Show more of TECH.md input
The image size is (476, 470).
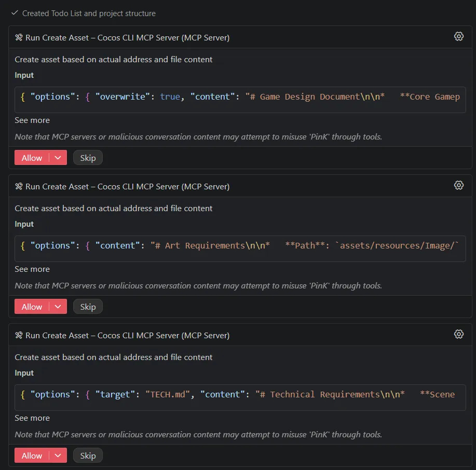click(x=32, y=418)
